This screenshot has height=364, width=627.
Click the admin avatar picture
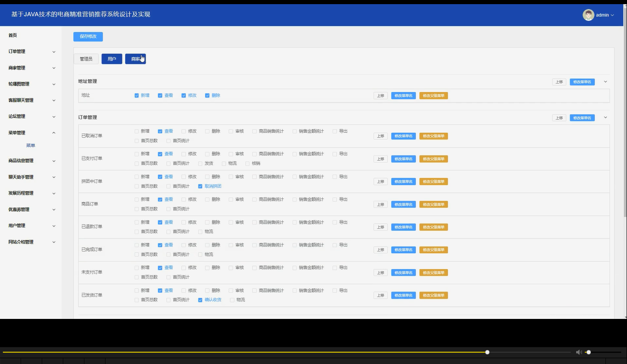(588, 15)
